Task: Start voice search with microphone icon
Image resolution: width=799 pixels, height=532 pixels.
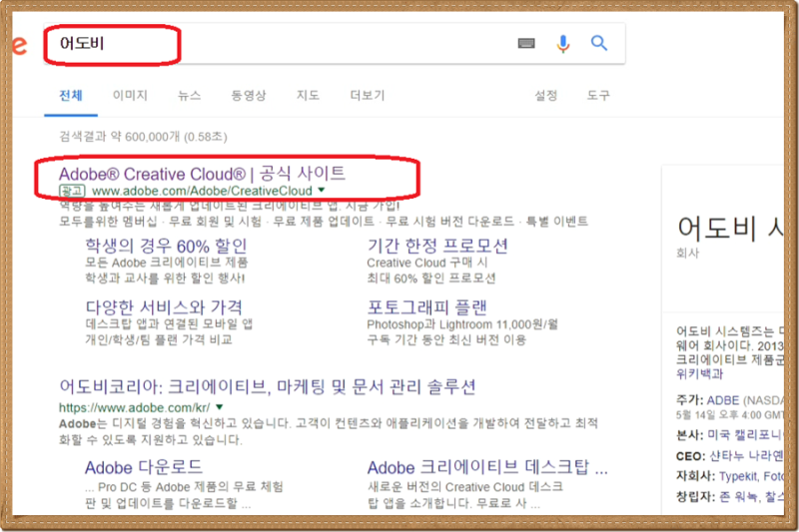Action: click(563, 44)
